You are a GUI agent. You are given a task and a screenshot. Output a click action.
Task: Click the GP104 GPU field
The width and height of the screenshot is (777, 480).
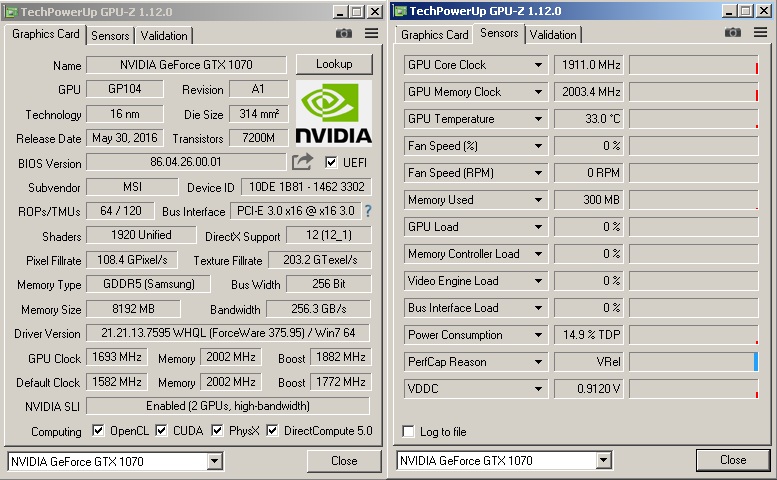124,89
